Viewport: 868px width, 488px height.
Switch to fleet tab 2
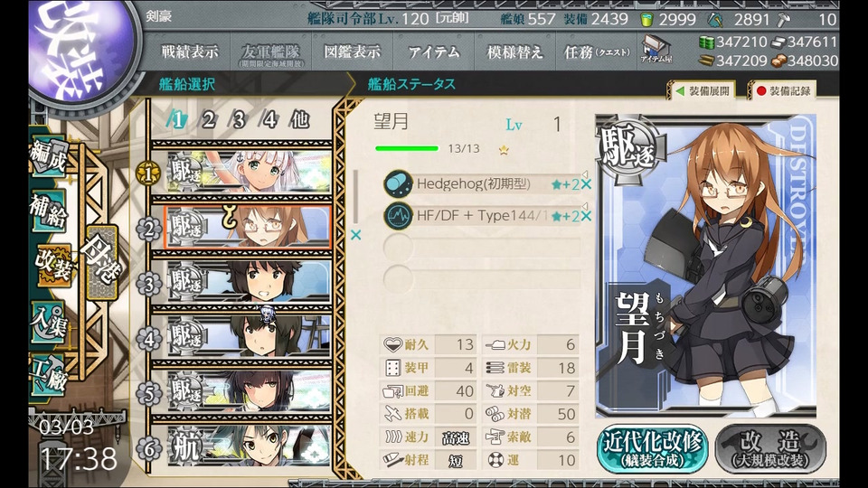point(208,119)
